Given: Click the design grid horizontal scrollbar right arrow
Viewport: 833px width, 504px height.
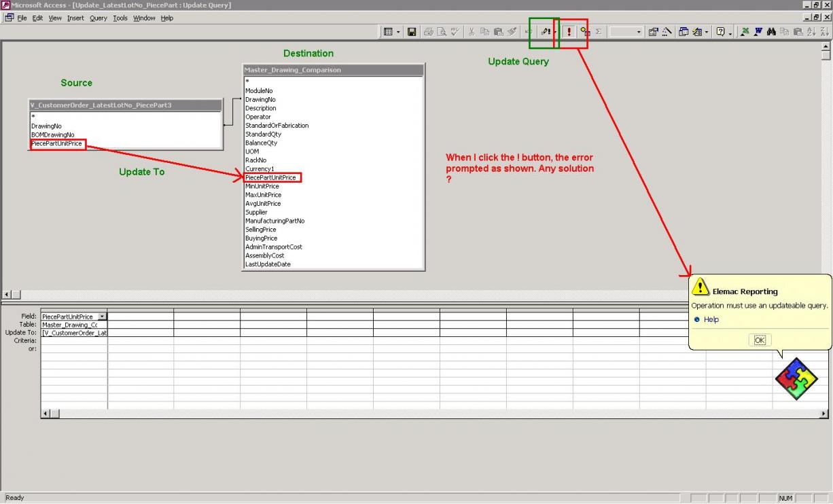Looking at the screenshot, I should click(825, 414).
